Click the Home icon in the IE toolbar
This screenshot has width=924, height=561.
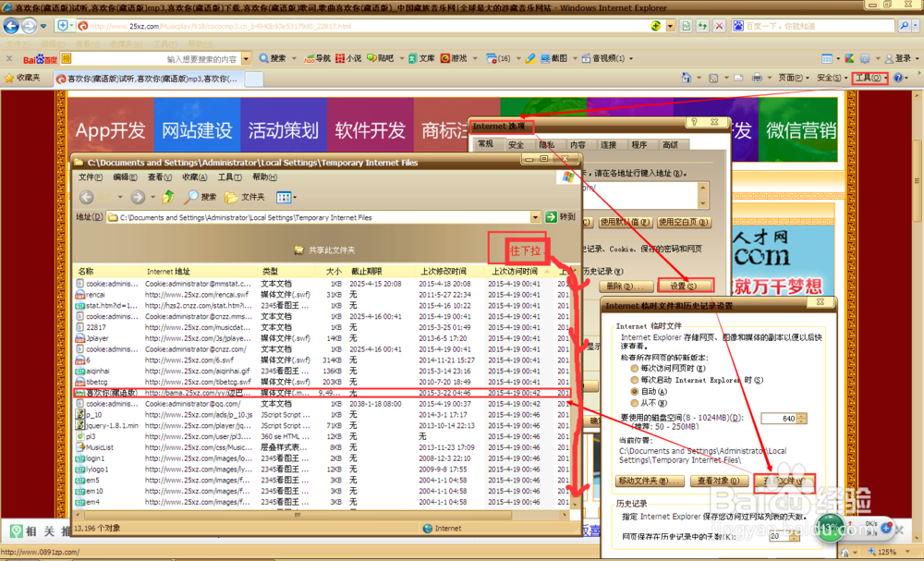687,79
